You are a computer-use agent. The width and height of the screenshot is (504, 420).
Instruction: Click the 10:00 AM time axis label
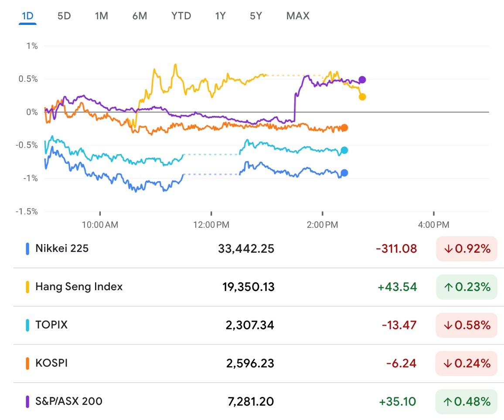click(100, 225)
